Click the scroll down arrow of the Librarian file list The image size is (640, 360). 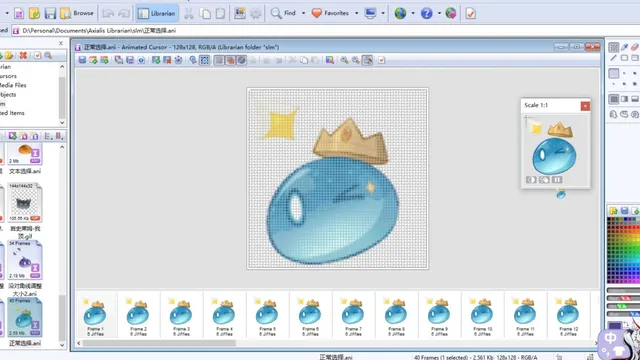click(x=62, y=345)
